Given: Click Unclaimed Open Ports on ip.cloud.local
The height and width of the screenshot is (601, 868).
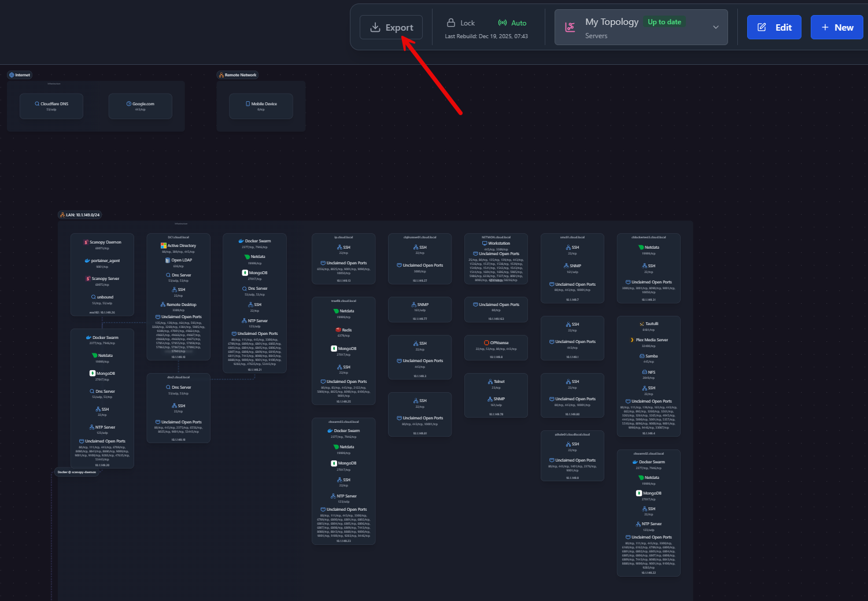Looking at the screenshot, I should (343, 263).
